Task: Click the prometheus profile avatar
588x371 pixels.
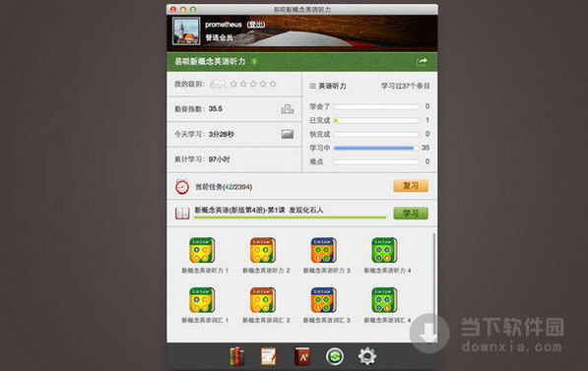Action: (x=186, y=31)
